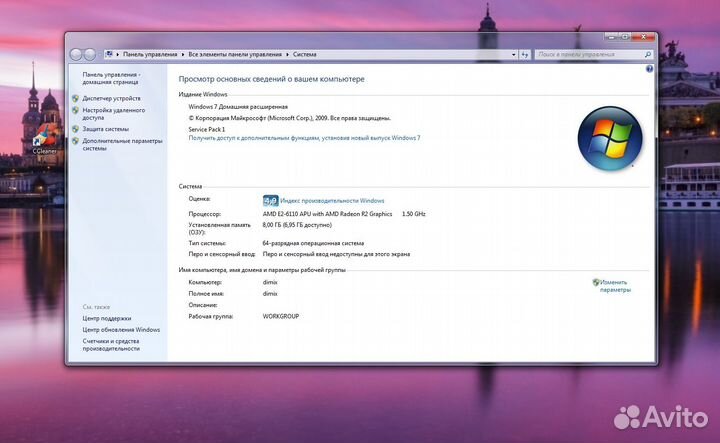Open the address bar history dropdown arrow

point(513,54)
